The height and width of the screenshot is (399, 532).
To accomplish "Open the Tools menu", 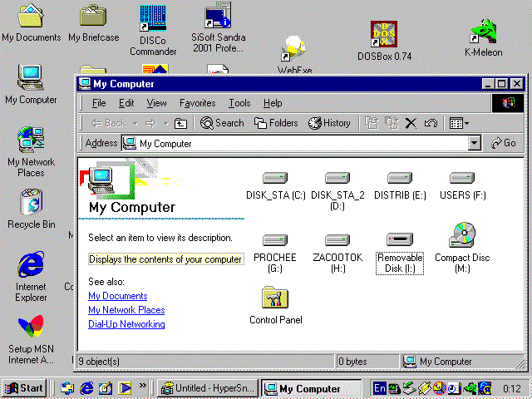I will pyautogui.click(x=239, y=103).
